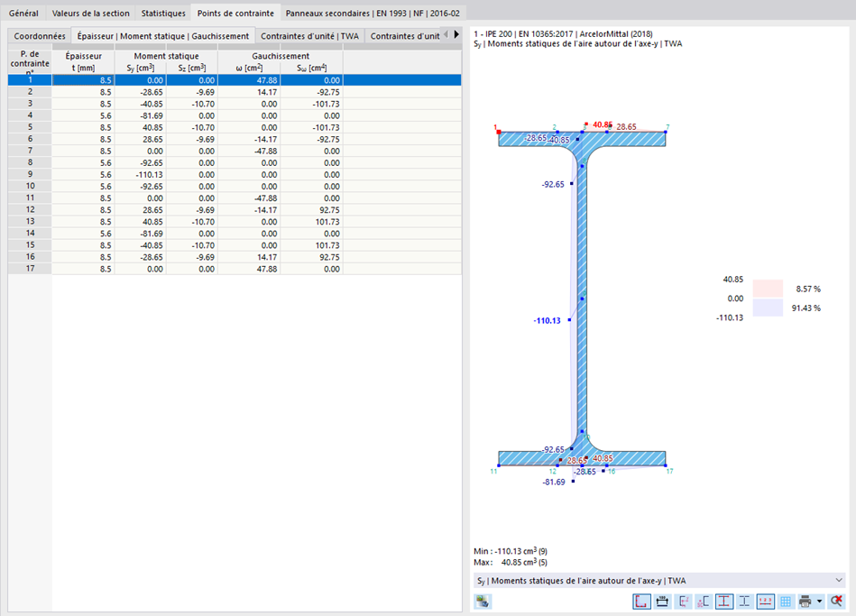Image resolution: width=856 pixels, height=616 pixels.
Task: Click the pink legend color swatch 8.57 %
Action: coord(768,289)
